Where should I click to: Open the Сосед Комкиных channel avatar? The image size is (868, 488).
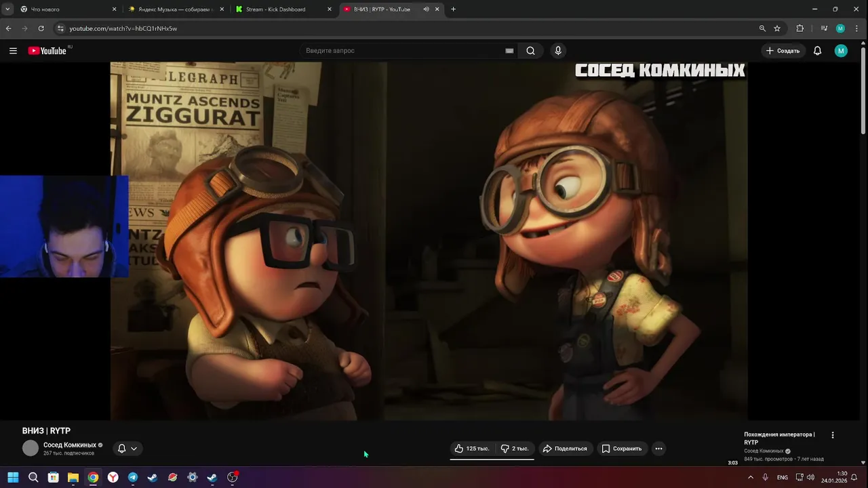tap(31, 448)
